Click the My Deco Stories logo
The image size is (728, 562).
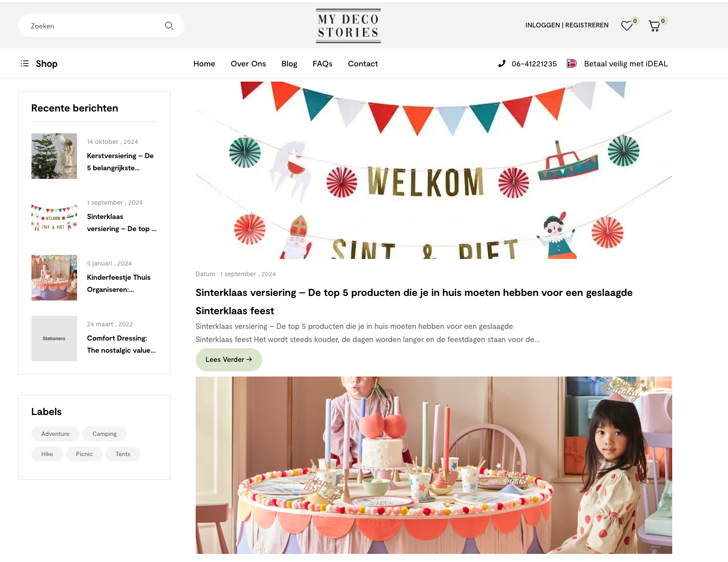348,26
